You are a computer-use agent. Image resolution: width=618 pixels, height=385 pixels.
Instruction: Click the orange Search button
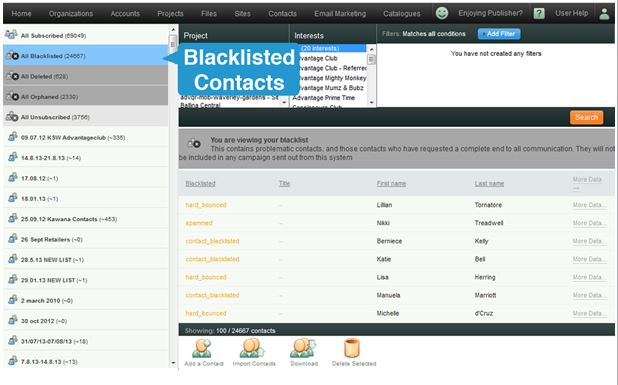(586, 117)
